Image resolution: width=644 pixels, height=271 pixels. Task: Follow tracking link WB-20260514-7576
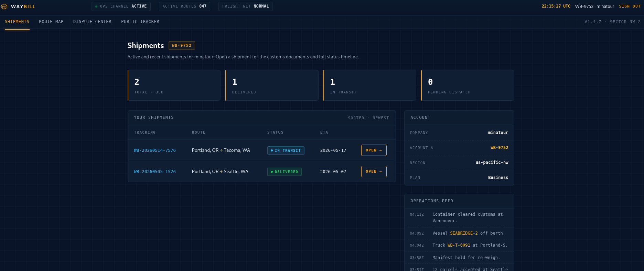[155, 150]
